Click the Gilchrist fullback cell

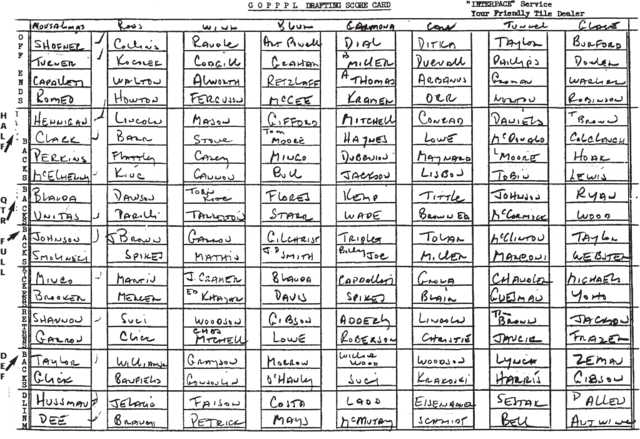click(291, 235)
